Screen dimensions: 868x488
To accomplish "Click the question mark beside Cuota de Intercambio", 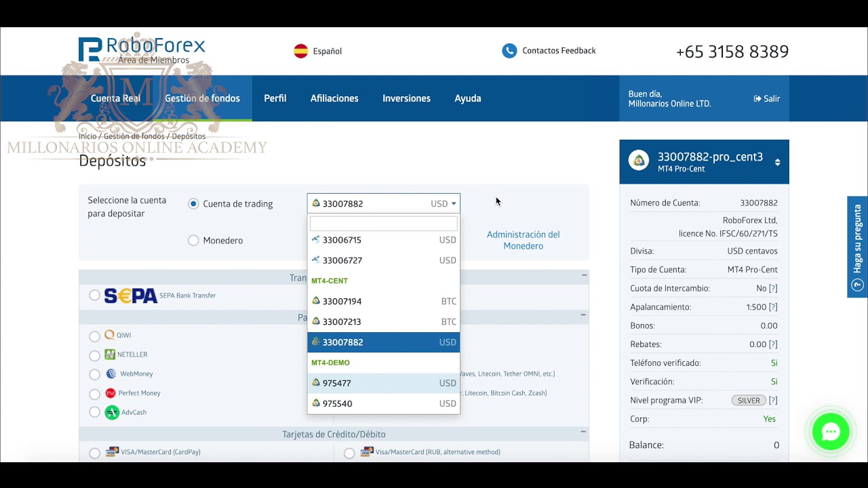I will [x=773, y=289].
